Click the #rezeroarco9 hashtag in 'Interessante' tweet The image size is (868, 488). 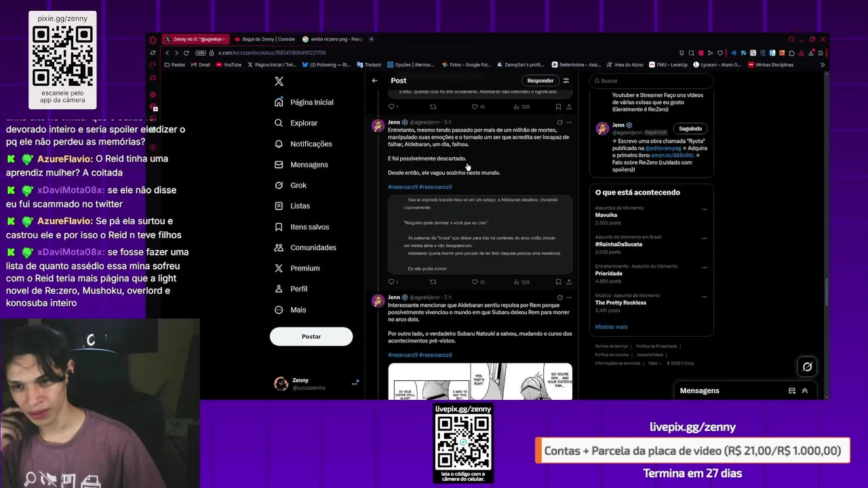(435, 355)
